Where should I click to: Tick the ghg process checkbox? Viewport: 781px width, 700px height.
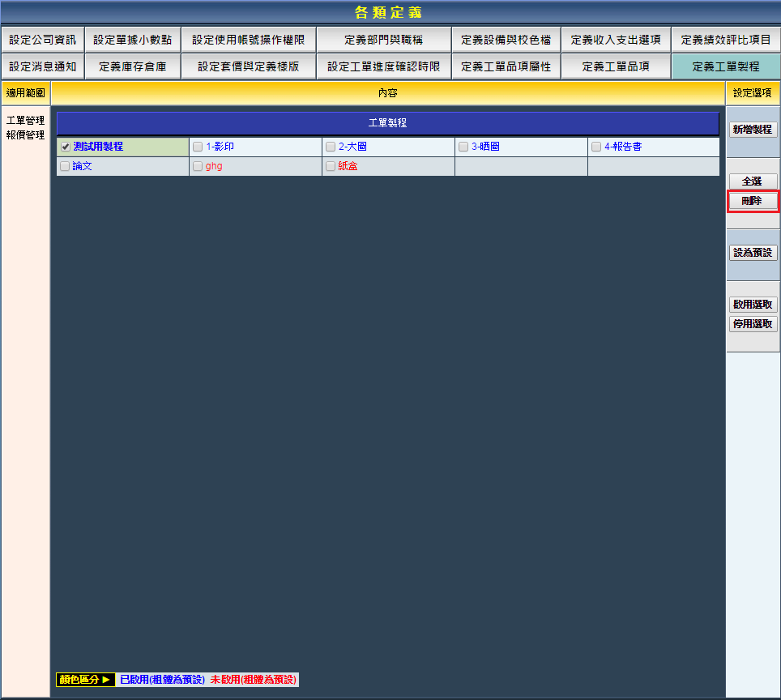198,166
